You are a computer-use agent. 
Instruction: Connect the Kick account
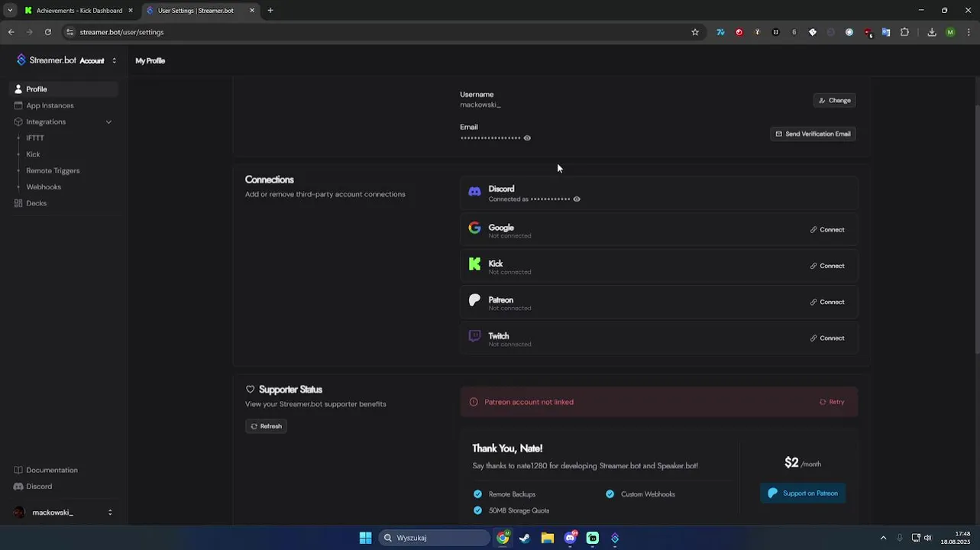click(827, 266)
